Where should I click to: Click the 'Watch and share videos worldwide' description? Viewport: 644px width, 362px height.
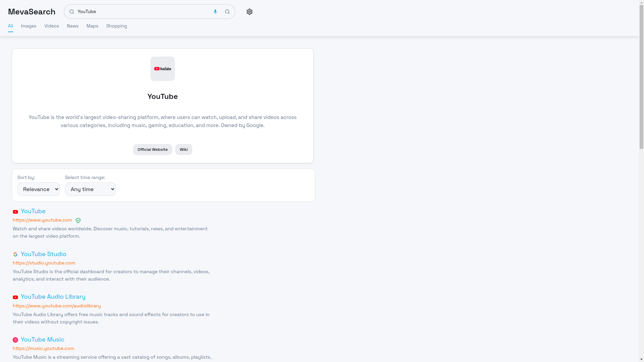[x=110, y=233]
